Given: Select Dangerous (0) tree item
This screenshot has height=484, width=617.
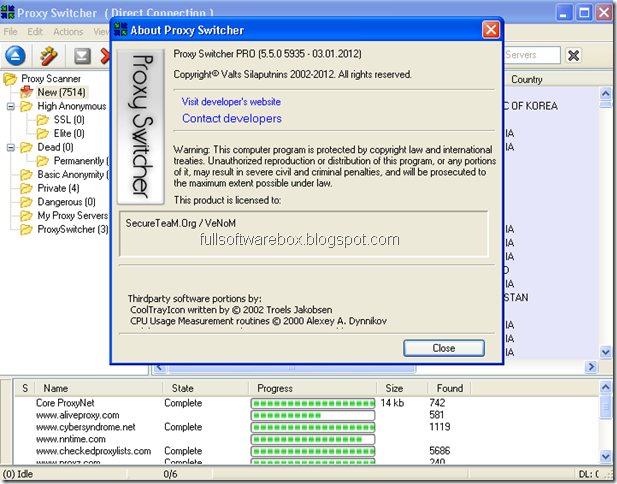Looking at the screenshot, I should (66, 202).
